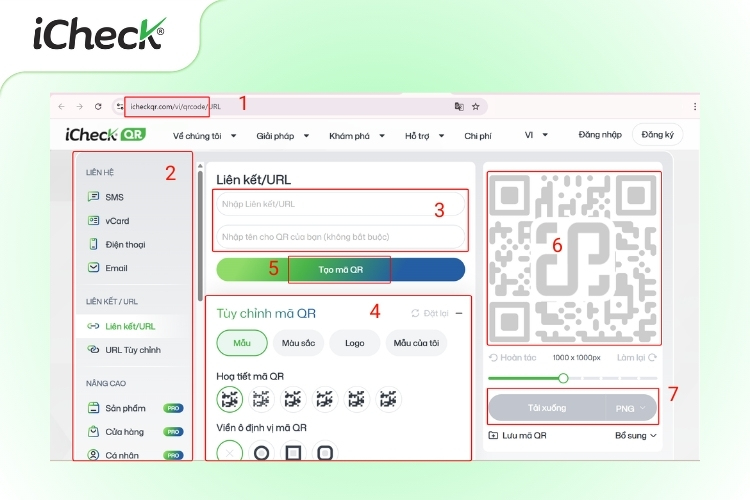The height and width of the screenshot is (500, 750).
Task: Choose the fifth QR pattern style
Action: coord(356,399)
